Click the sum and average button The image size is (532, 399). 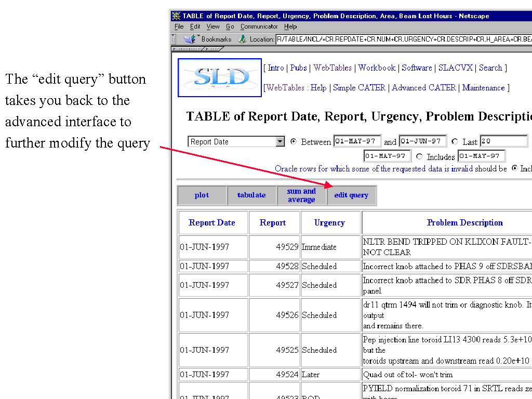(x=301, y=195)
